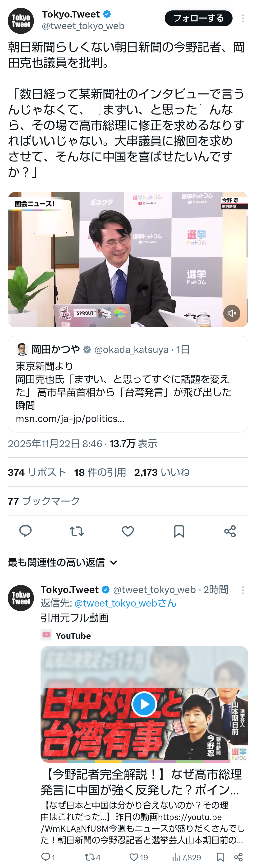Screen dimensions: 256x868
Task: Expand the 最も関連性の高い返信 sort dropdown
Action: tap(63, 562)
